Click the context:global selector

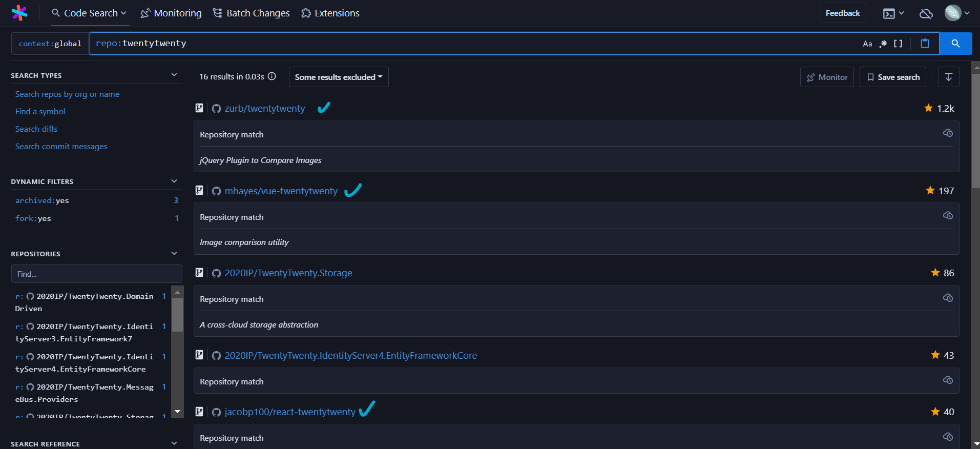pos(50,44)
